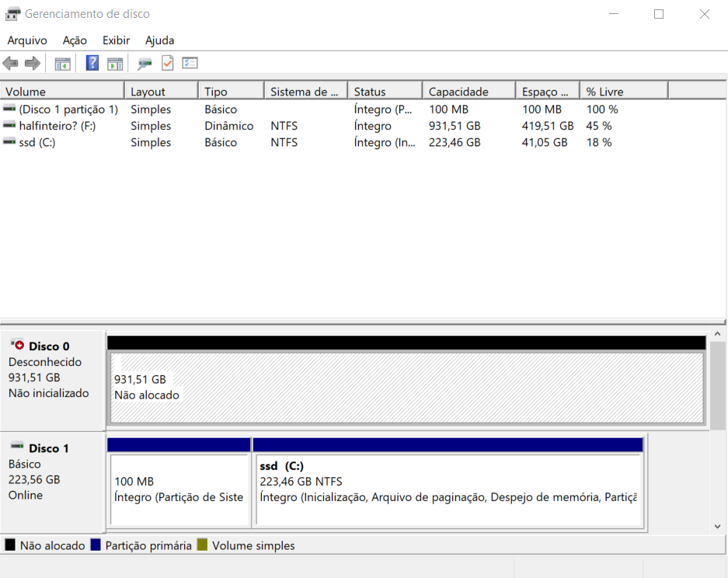
Task: Select the 931,51 GB Não alocado region
Action: (x=406, y=388)
